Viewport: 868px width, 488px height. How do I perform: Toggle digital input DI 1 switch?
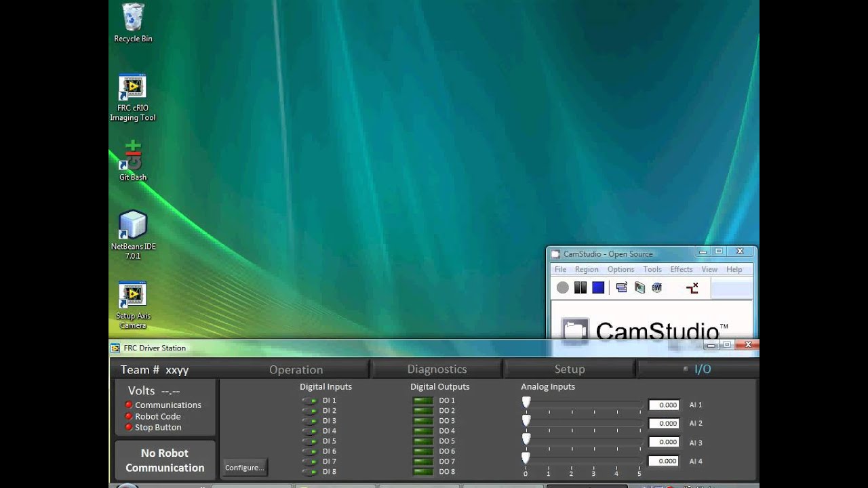(x=310, y=401)
